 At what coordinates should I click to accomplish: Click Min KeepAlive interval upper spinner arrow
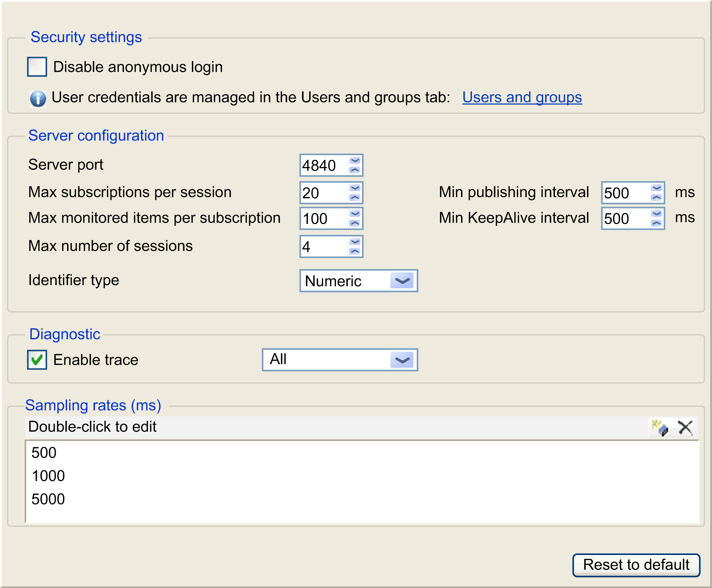[656, 214]
